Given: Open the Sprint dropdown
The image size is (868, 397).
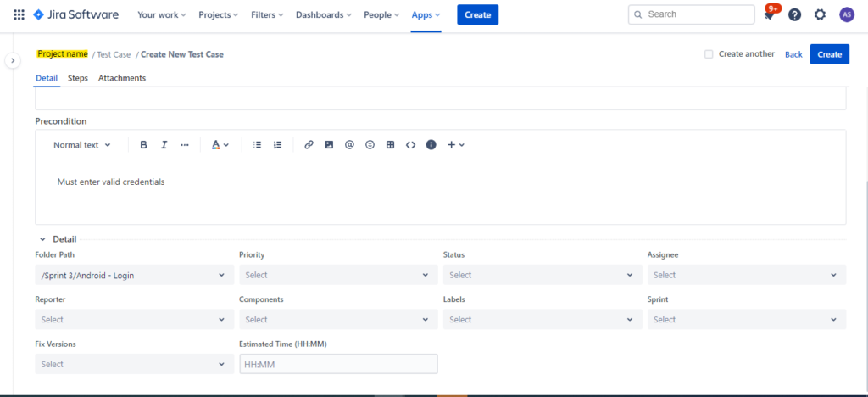Looking at the screenshot, I should click(x=747, y=320).
